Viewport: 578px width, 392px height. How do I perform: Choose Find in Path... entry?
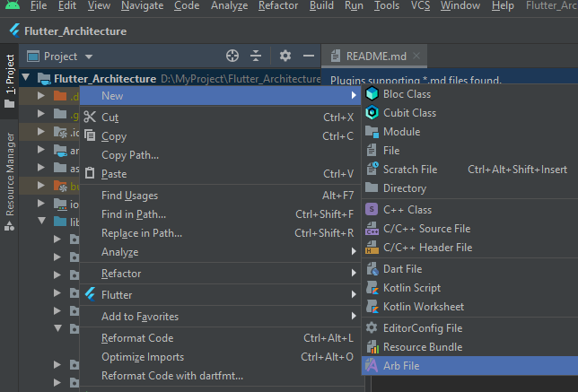(220, 214)
